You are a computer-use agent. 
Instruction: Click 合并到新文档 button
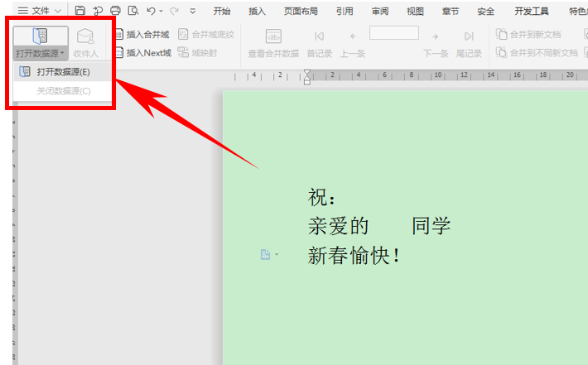coord(528,35)
